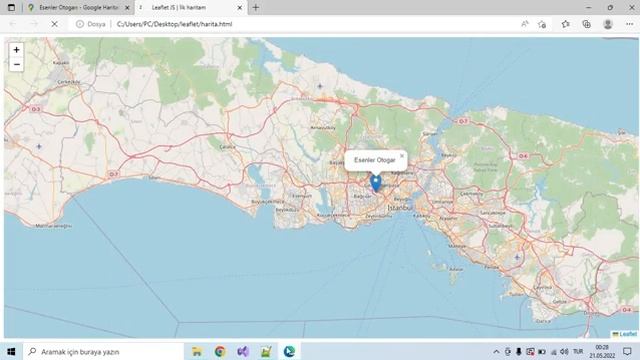Open the Favorites list
The image size is (640, 360).
[565, 24]
